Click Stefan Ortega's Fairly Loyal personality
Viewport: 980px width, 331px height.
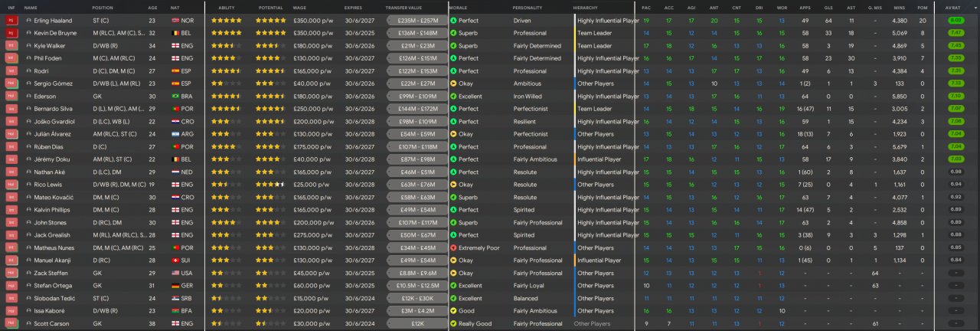530,286
